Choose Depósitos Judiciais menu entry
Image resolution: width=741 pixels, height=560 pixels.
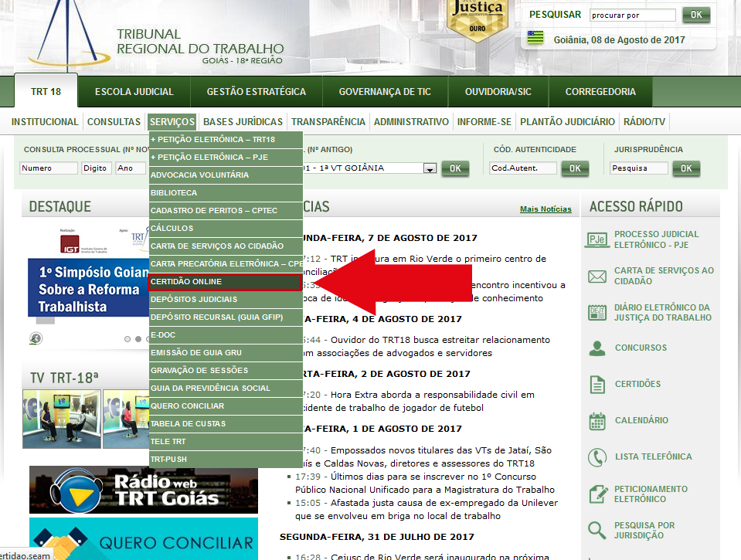pos(225,300)
